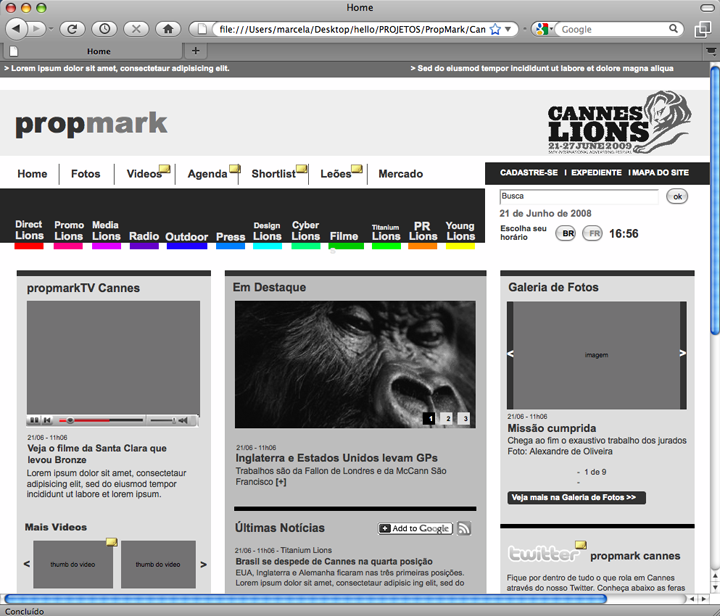Open the Shortlist navigation menu item
The height and width of the screenshot is (616, 720).
point(273,174)
